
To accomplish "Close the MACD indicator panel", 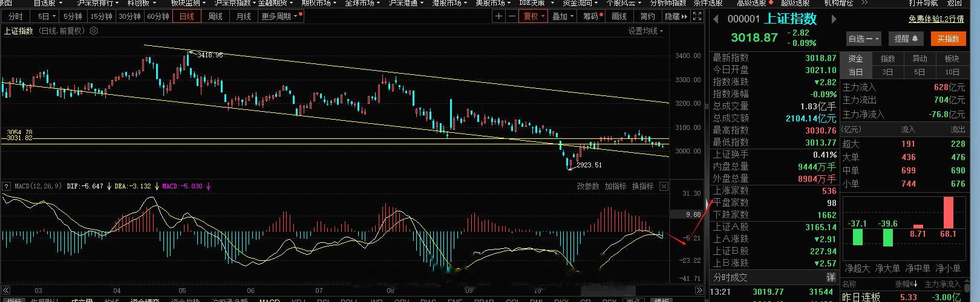I will tap(664, 186).
